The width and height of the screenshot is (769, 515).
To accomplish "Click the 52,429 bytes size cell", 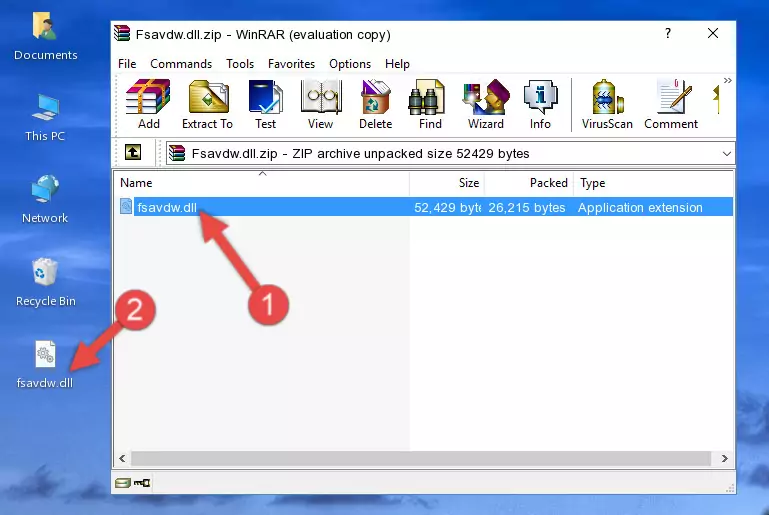I will tap(447, 207).
